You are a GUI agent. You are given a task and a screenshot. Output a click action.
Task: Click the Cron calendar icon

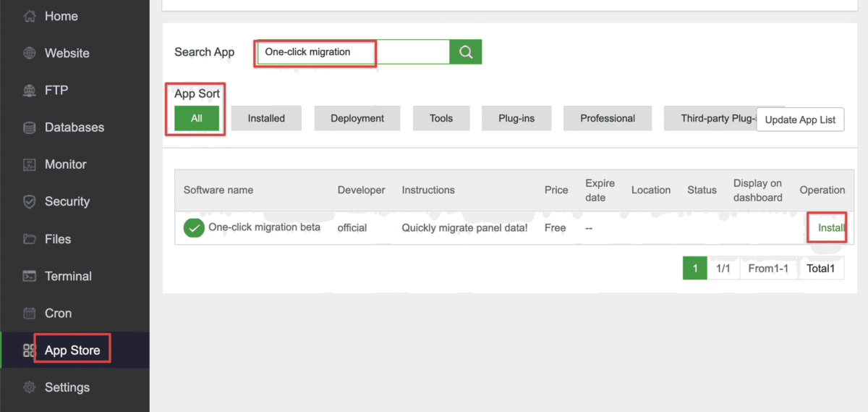point(30,314)
